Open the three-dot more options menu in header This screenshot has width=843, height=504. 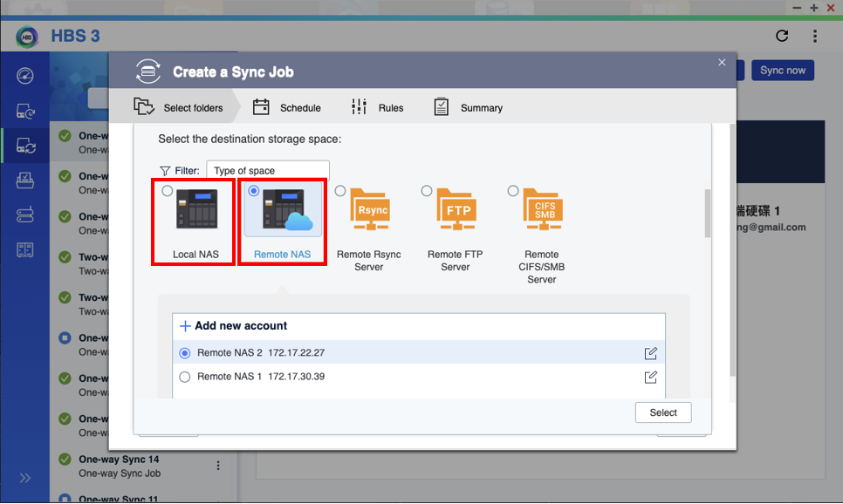815,36
